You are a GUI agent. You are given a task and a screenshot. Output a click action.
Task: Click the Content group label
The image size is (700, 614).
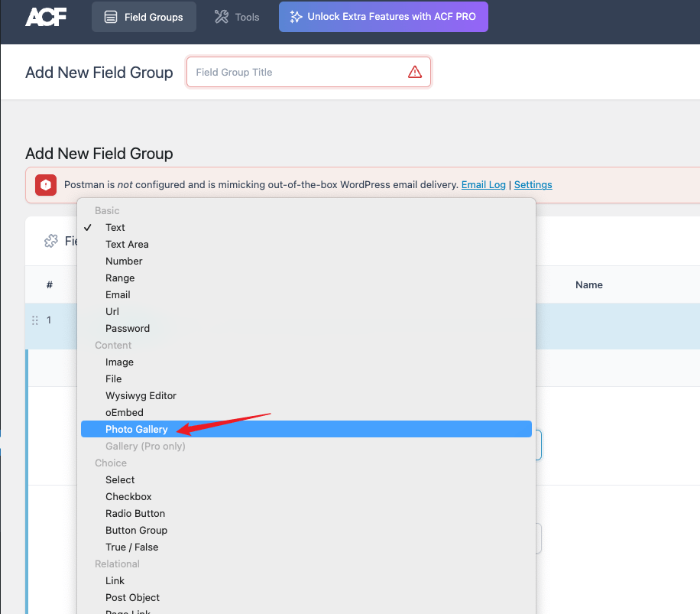113,345
